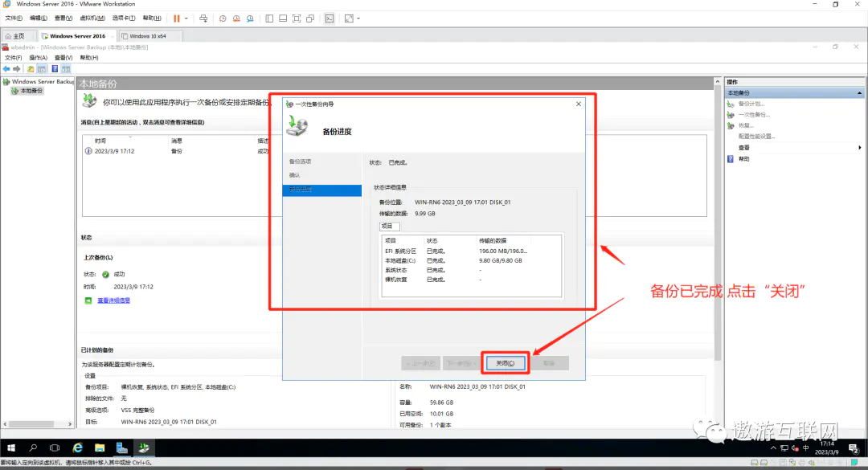Image resolution: width=868 pixels, height=470 pixels.
Task: Click the up one level folder icon
Action: pos(31,68)
